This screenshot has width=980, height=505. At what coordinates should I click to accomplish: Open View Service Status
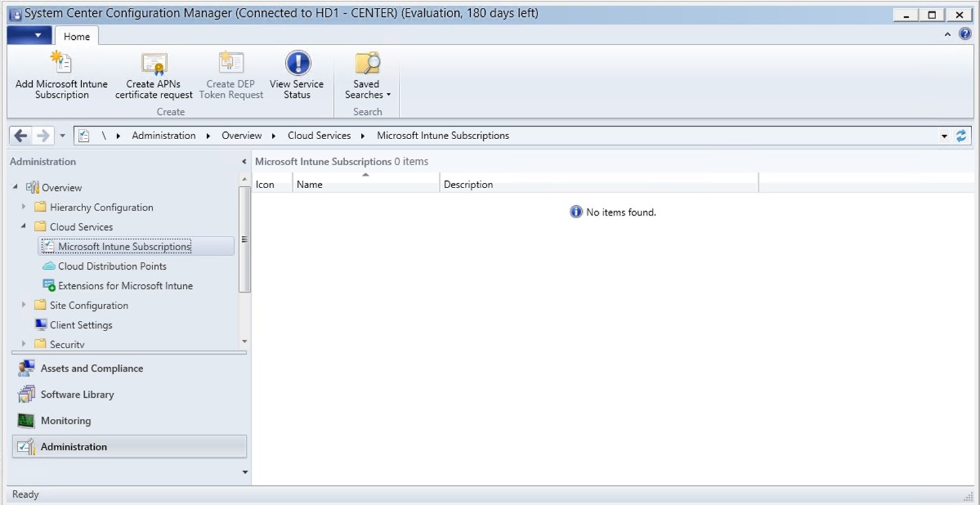pos(297,76)
